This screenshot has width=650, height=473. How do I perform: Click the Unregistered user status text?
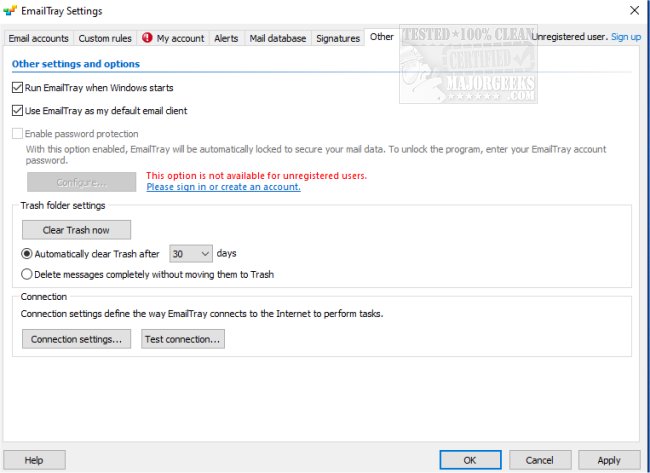pyautogui.click(x=570, y=37)
